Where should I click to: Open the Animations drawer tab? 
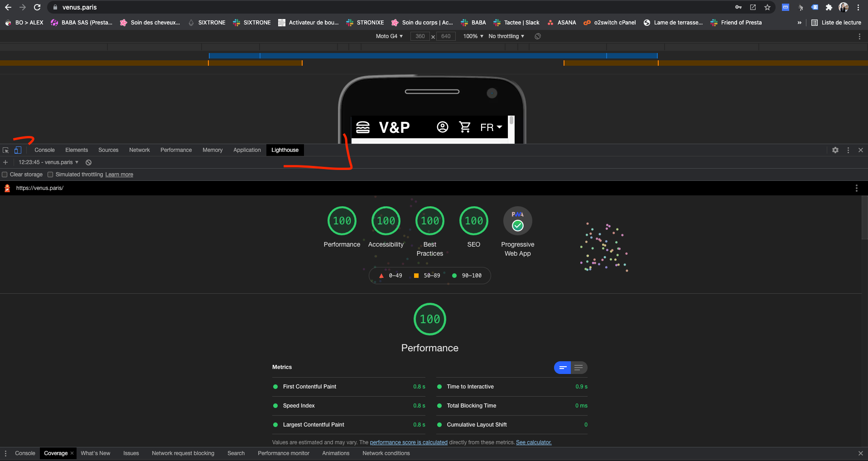point(336,453)
